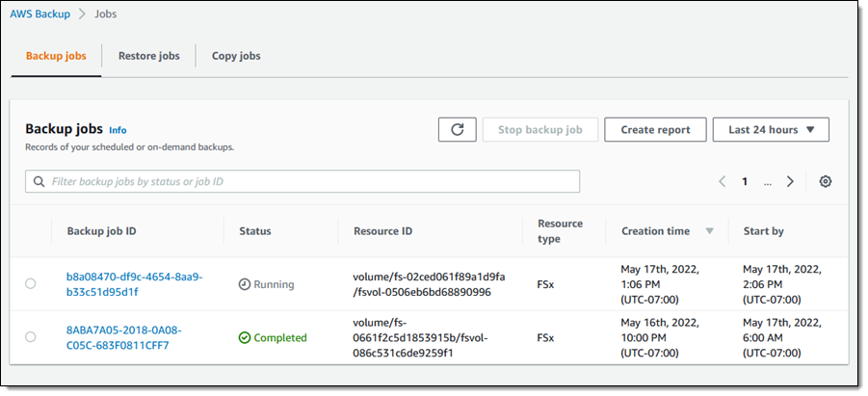Click the search magnifier icon in filter box
The image size is (868, 396).
click(39, 182)
